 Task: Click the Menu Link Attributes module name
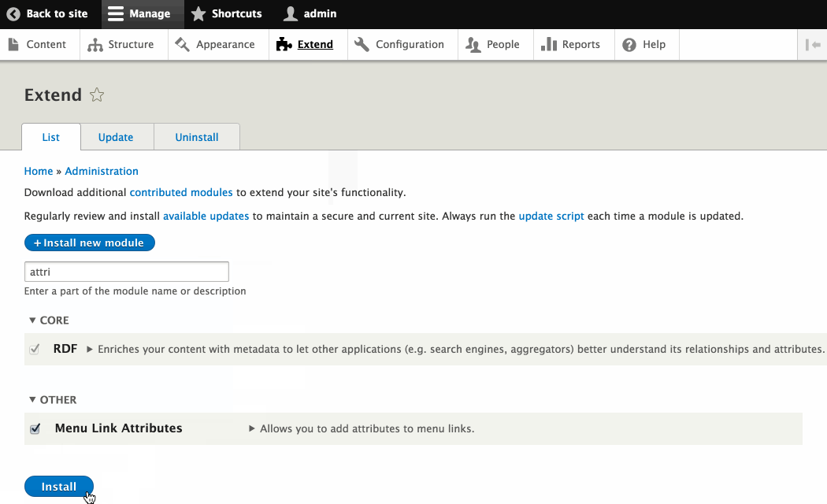[x=119, y=428]
